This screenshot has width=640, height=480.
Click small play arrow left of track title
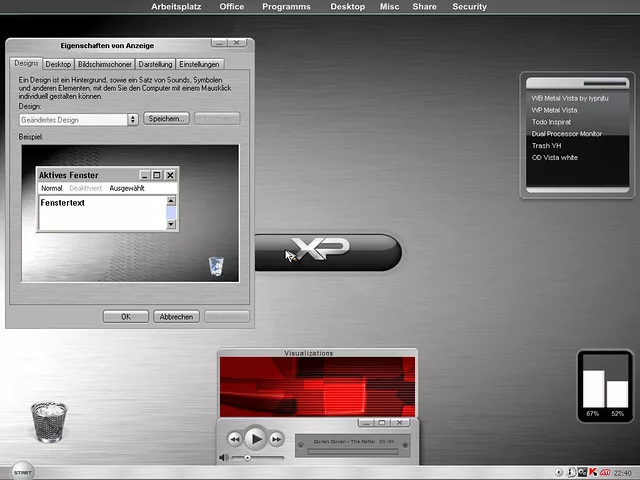pyautogui.click(x=301, y=445)
